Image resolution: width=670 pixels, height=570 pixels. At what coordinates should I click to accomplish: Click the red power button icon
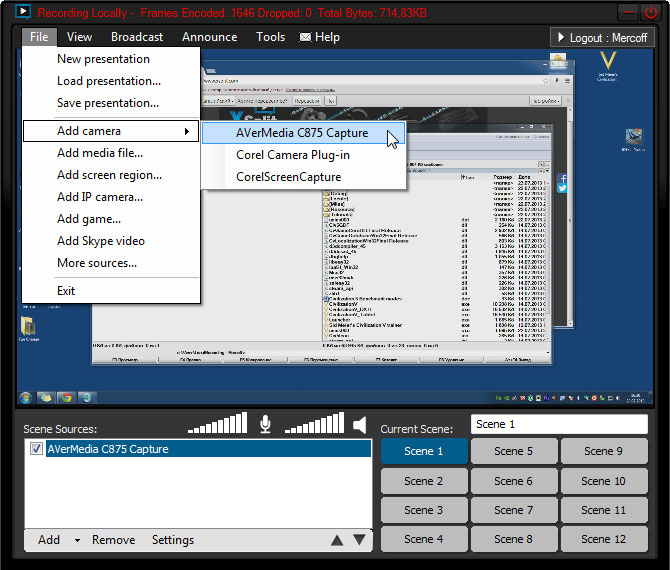(651, 12)
